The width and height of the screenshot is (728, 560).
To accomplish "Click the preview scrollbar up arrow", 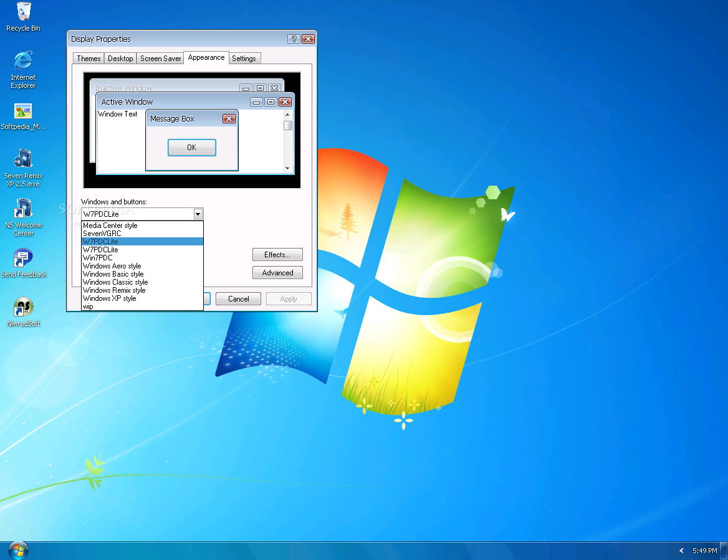I will 287,115.
